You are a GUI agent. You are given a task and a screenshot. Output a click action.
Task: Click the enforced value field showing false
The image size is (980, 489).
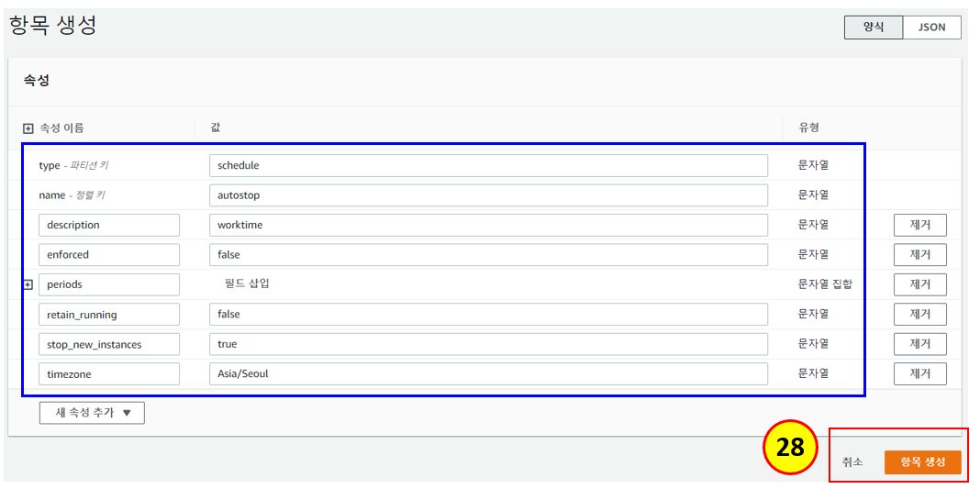tap(488, 255)
